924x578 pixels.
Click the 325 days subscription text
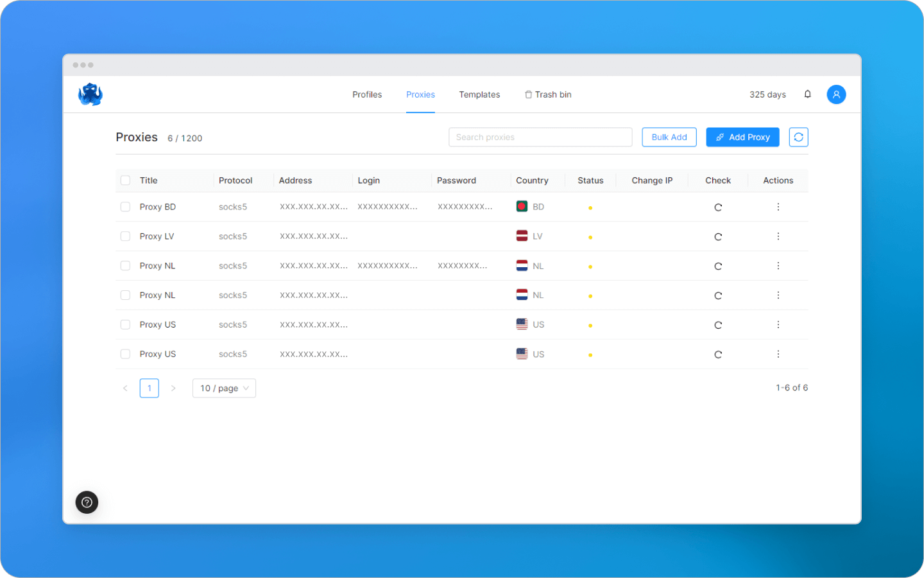coord(767,94)
